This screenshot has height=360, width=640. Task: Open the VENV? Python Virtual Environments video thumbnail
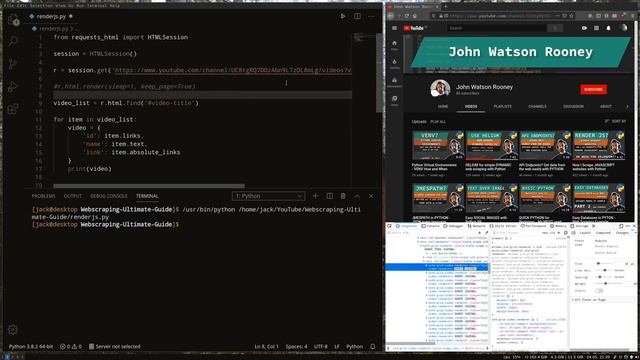tap(438, 146)
